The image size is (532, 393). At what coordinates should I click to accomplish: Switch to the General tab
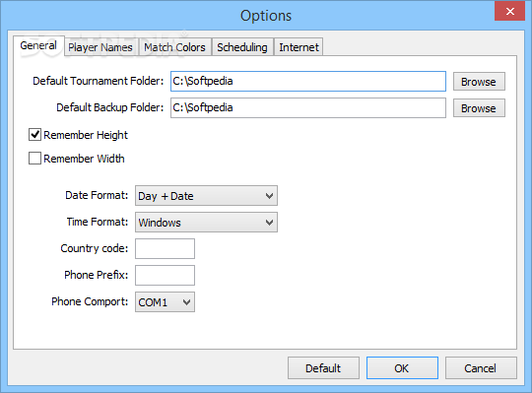pyautogui.click(x=38, y=45)
